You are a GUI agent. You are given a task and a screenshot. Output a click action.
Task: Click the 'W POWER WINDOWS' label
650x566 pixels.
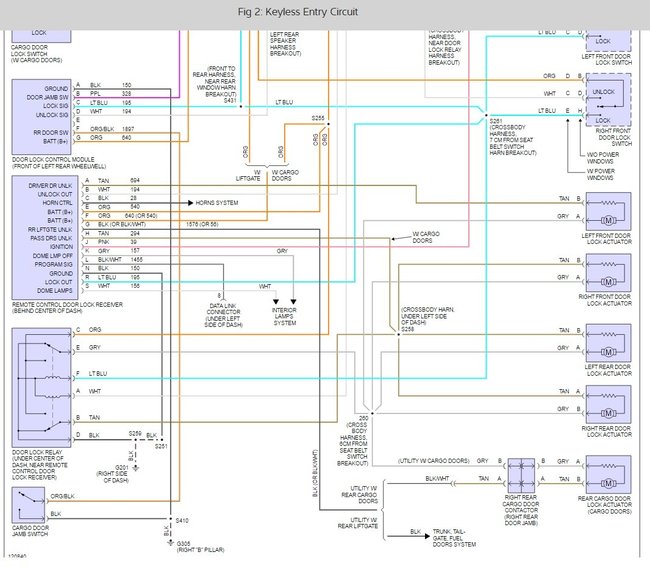tap(601, 175)
